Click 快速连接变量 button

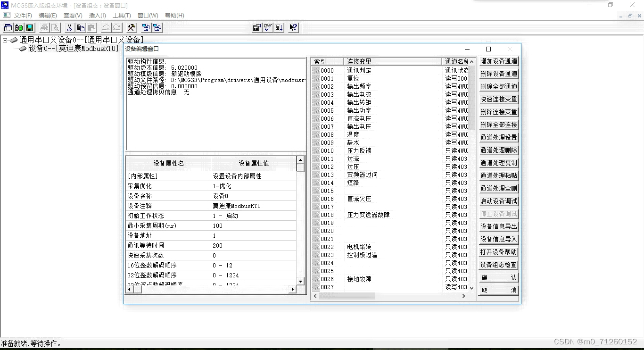point(498,100)
